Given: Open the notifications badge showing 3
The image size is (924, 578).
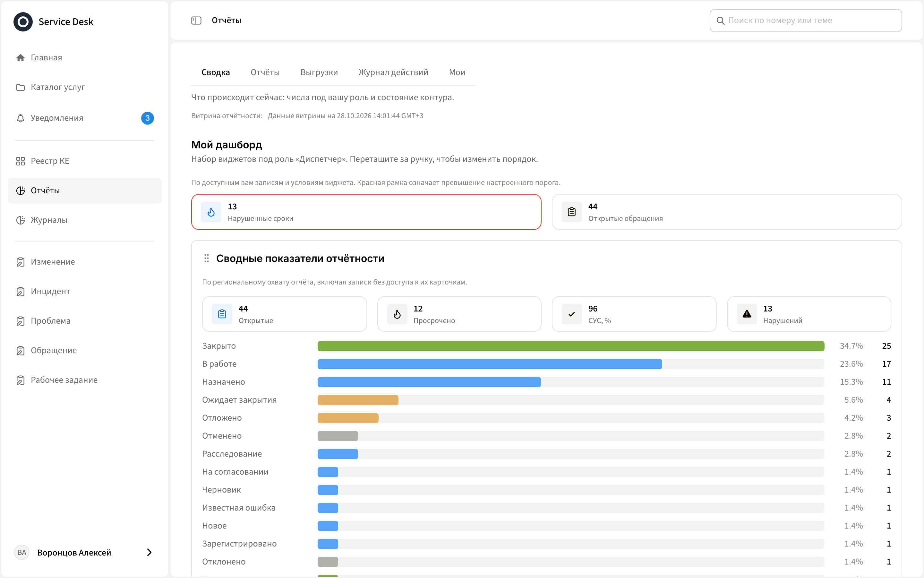Looking at the screenshot, I should (147, 118).
